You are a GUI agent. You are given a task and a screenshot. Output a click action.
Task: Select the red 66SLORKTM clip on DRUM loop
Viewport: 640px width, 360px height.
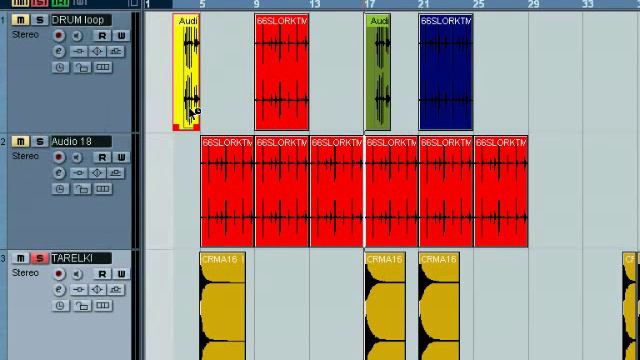coord(282,72)
